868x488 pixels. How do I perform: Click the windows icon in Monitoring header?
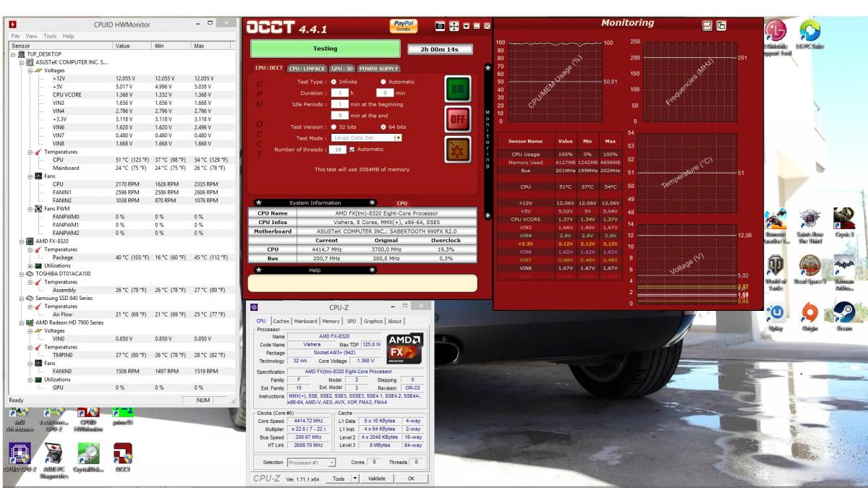721,25
